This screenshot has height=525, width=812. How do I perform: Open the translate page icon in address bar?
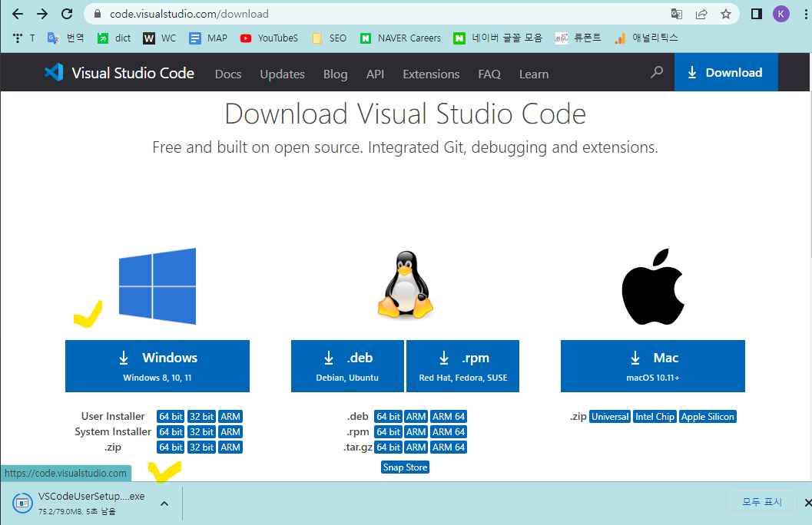coord(676,14)
